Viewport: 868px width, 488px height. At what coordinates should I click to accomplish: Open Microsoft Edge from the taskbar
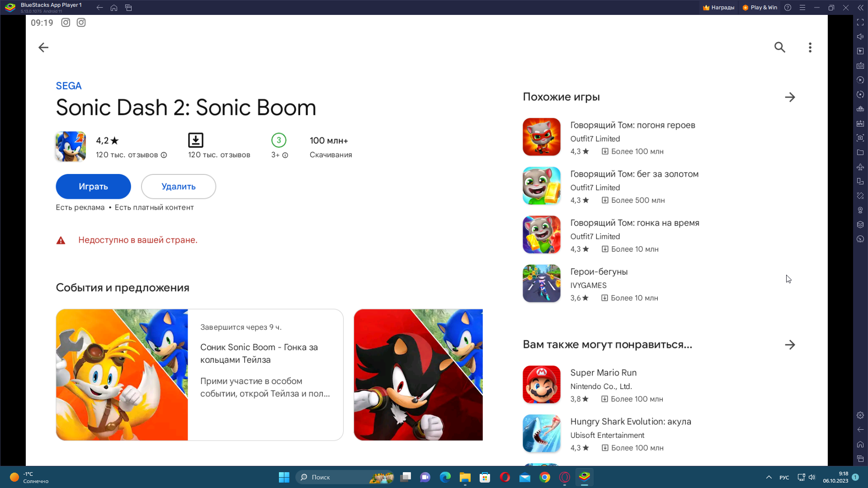445,477
